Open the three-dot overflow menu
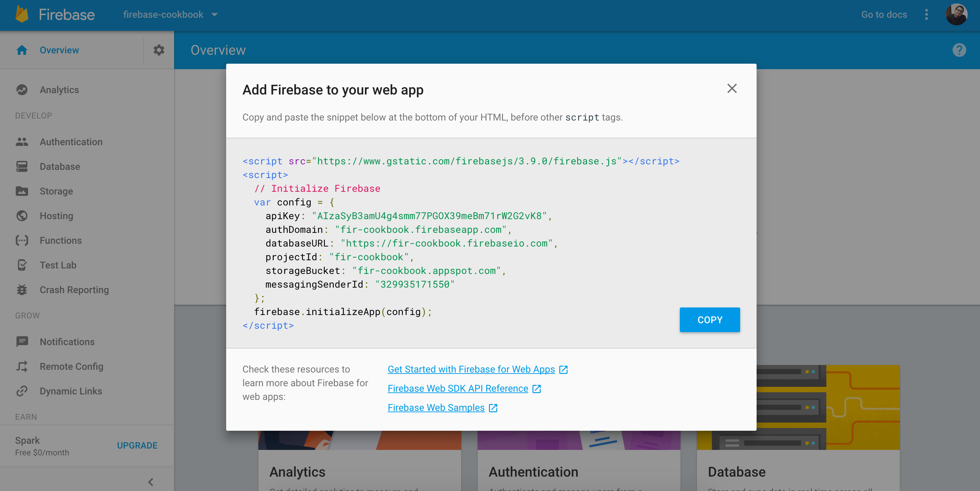This screenshot has width=980, height=491. click(x=926, y=14)
